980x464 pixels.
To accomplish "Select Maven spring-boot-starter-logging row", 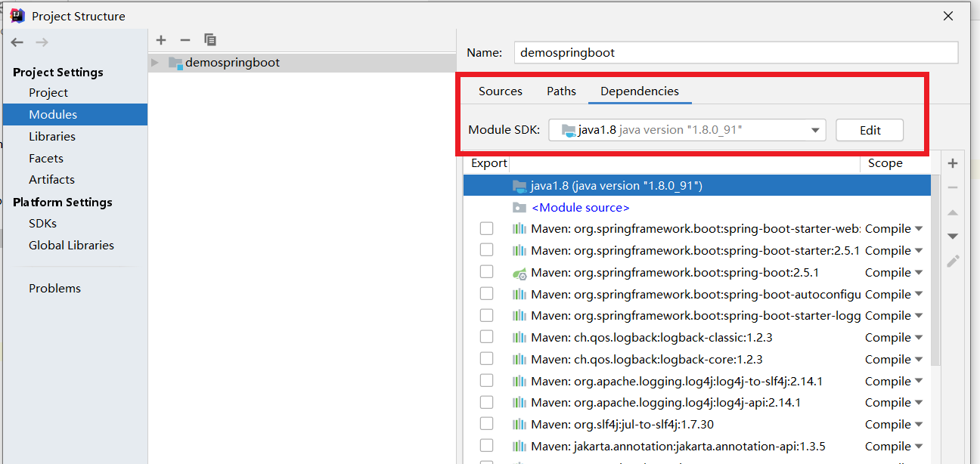I will click(x=697, y=315).
